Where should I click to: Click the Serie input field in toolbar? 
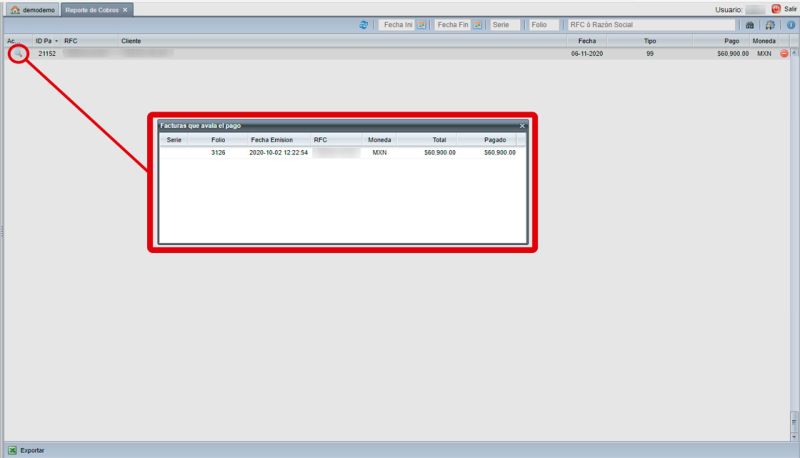[x=504, y=24]
